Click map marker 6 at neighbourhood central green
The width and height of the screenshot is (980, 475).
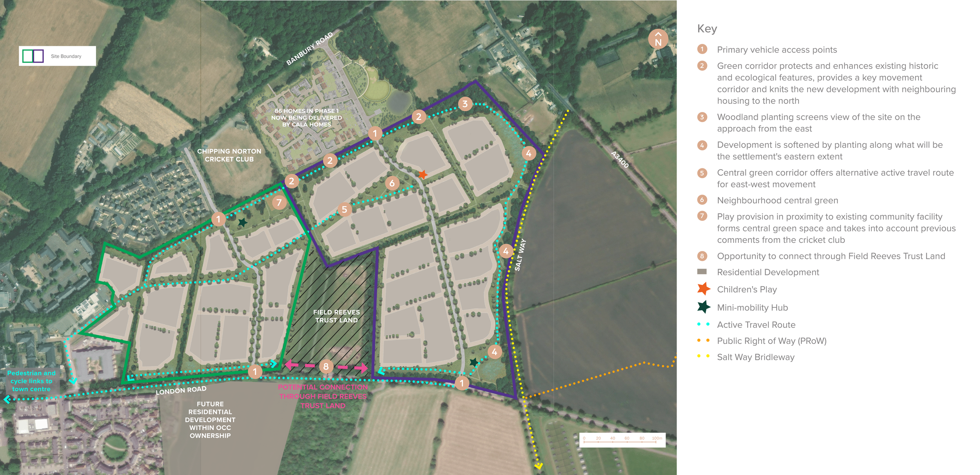392,183
